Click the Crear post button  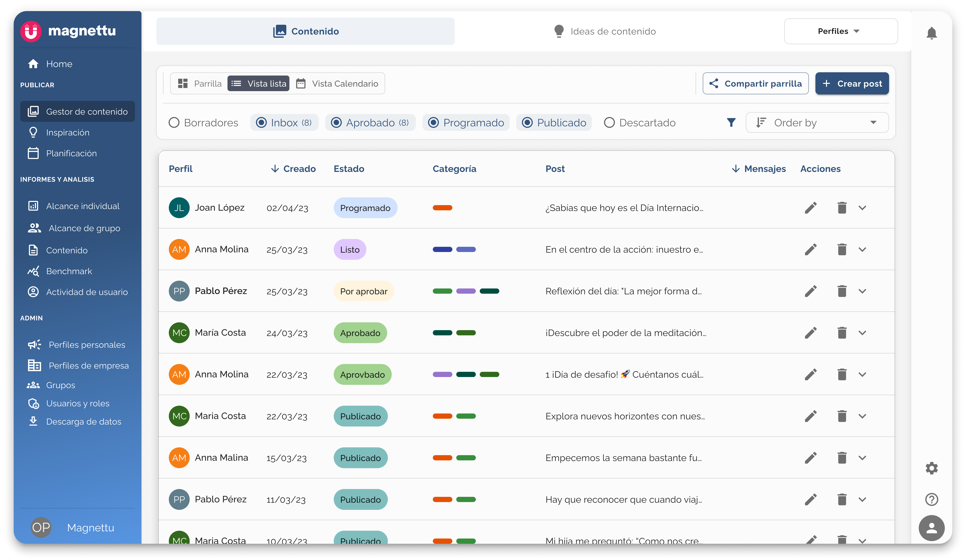(852, 84)
